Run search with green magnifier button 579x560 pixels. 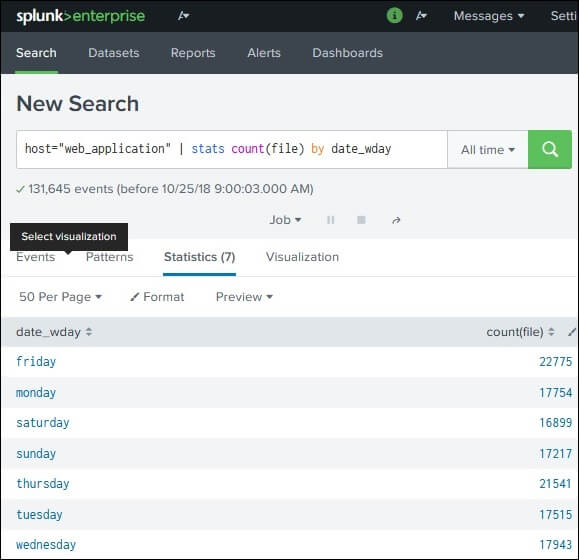pyautogui.click(x=549, y=150)
